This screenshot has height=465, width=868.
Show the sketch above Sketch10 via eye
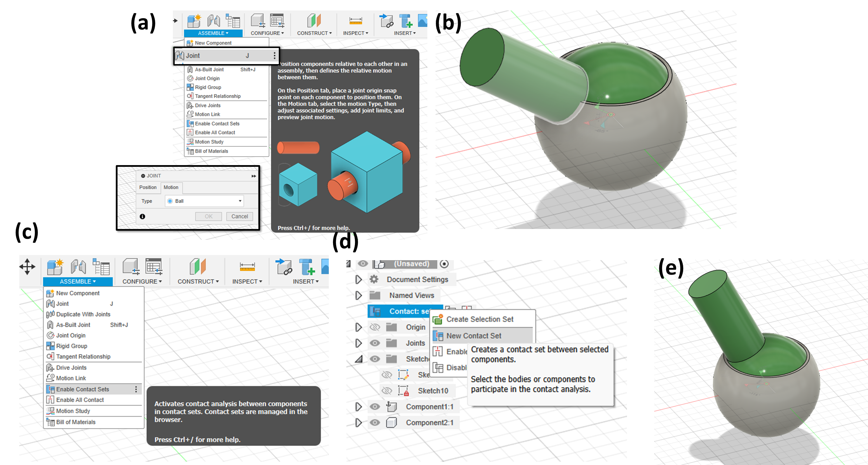point(387,374)
